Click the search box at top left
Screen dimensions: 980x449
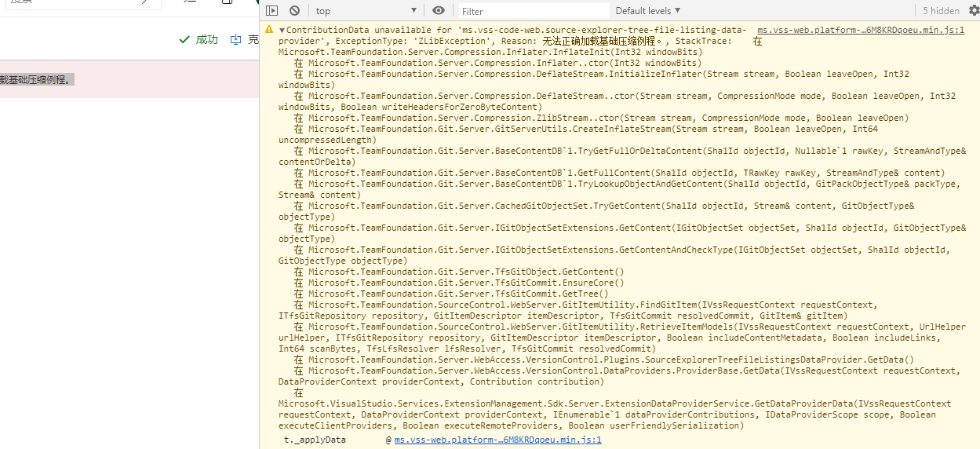71,2
